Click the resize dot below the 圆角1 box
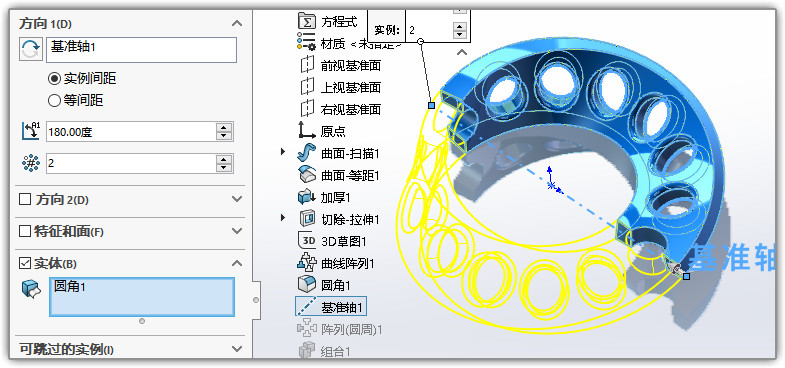The image size is (785, 368). coord(142,321)
